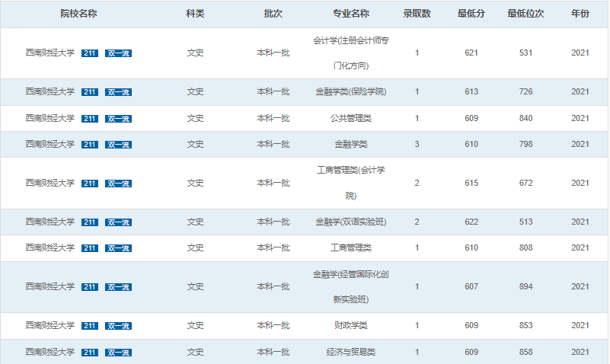The width and height of the screenshot is (610, 364).
Task: Click the lowest score 621
Action: [x=471, y=53]
